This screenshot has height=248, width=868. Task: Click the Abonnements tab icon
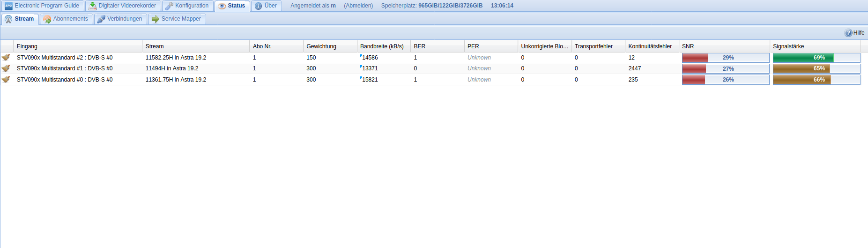click(x=47, y=19)
